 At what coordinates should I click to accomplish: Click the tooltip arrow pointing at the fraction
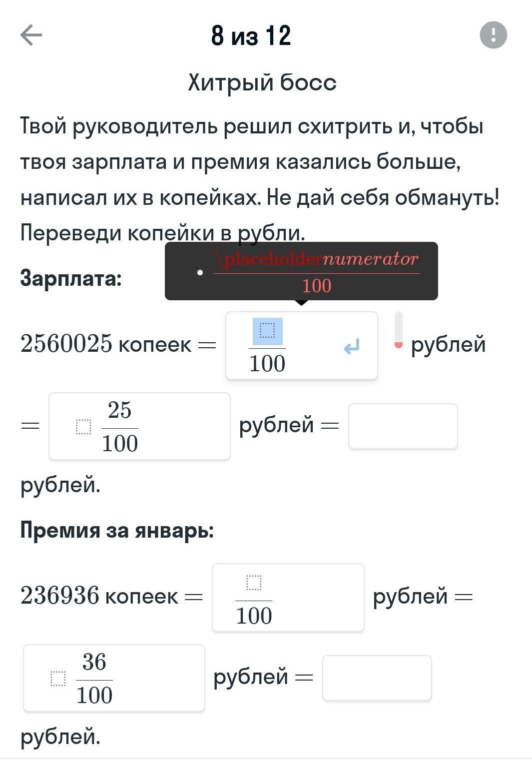point(301,302)
